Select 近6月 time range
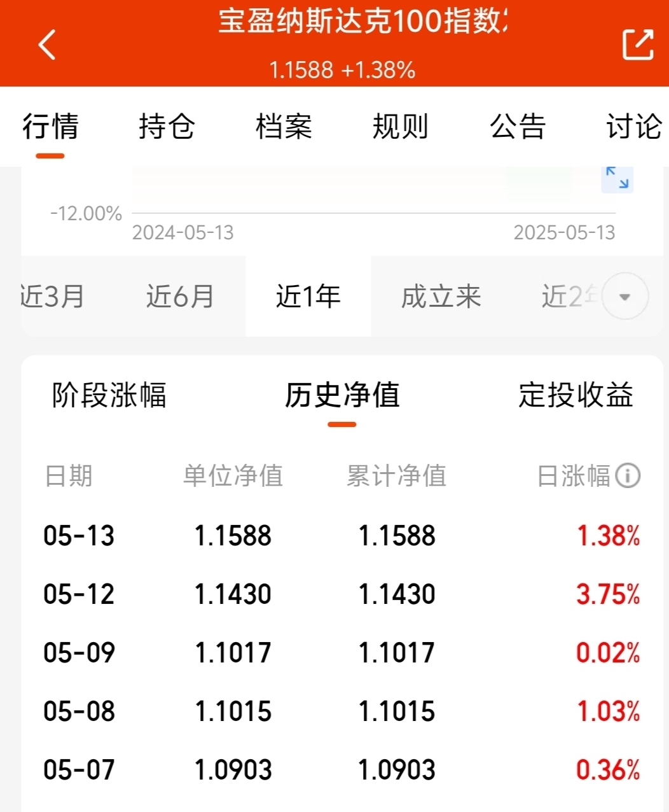The image size is (669, 812). point(181,296)
